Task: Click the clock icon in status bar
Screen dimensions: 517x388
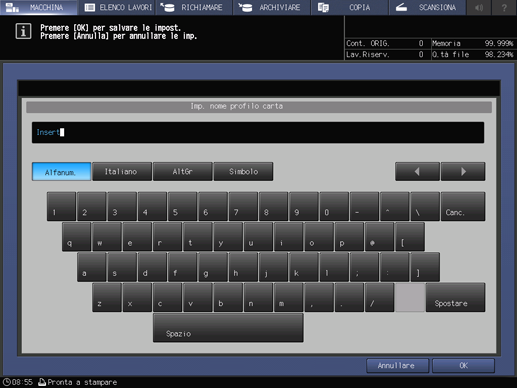Action: pos(6,382)
